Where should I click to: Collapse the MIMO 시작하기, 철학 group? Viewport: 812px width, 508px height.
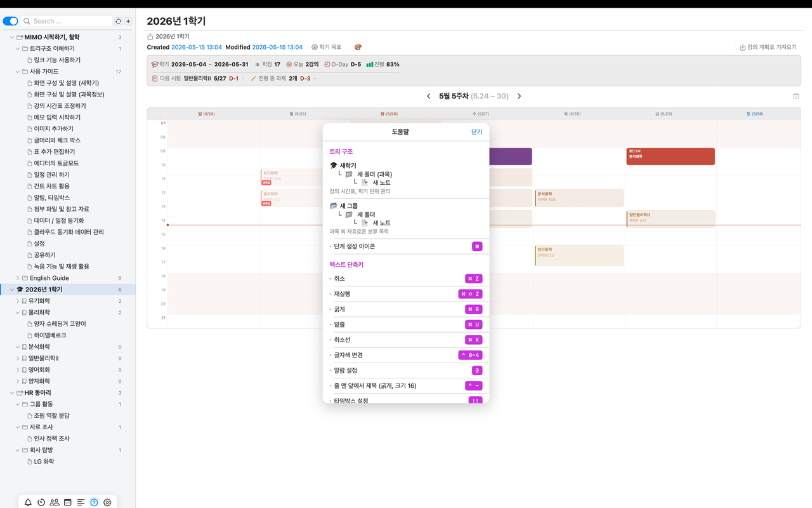[x=12, y=37]
